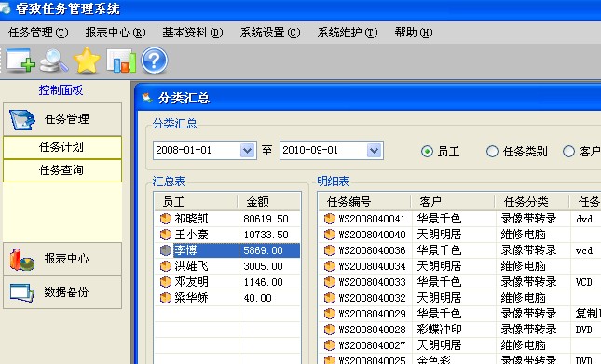Open the 系统设置(C) menu
The height and width of the screenshot is (364, 601).
click(270, 33)
